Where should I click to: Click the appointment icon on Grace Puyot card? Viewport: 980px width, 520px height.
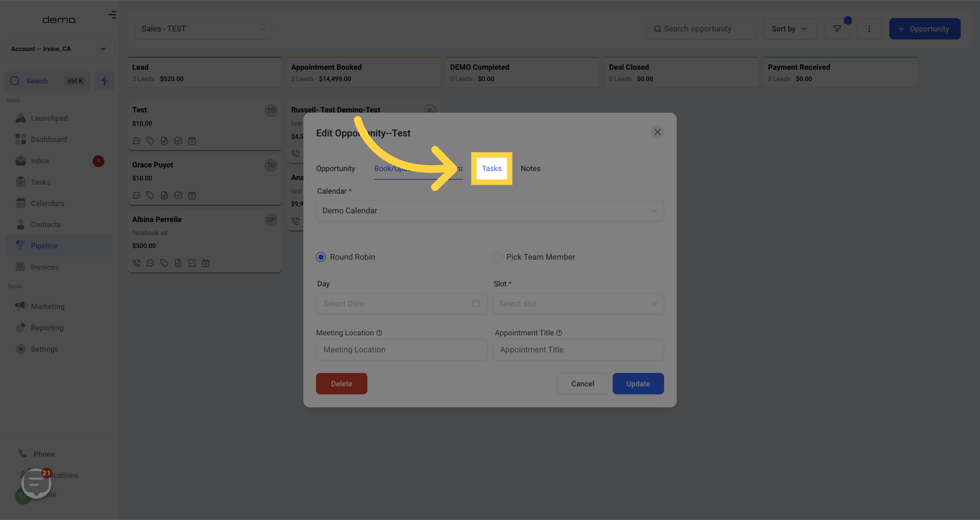tap(192, 196)
